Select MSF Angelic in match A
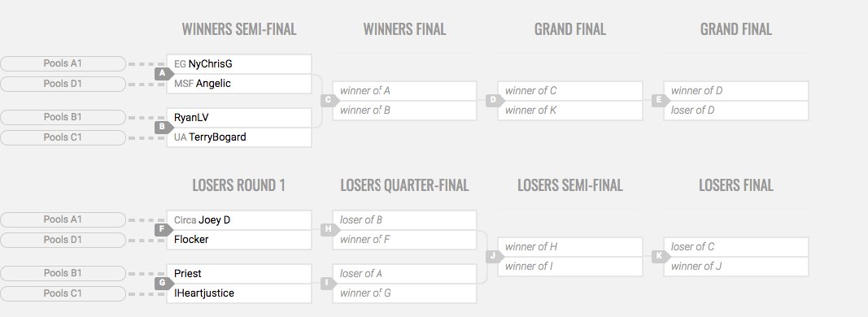 click(239, 84)
